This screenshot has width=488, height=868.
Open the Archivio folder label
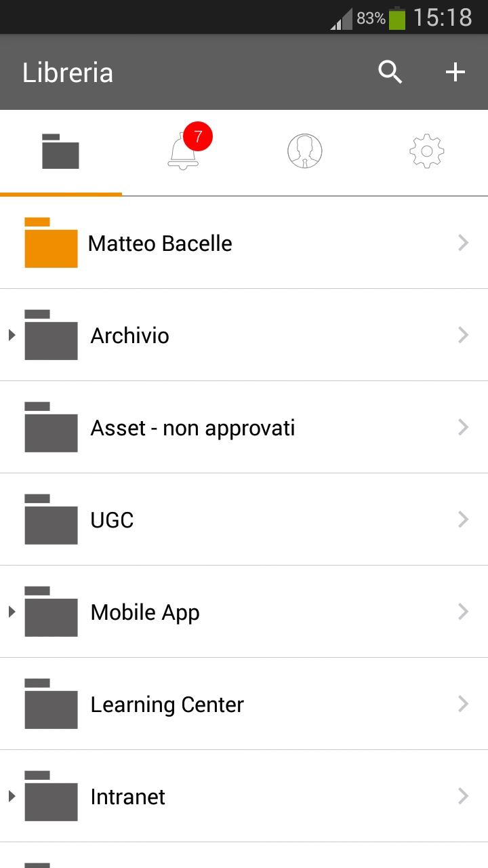[x=130, y=336]
